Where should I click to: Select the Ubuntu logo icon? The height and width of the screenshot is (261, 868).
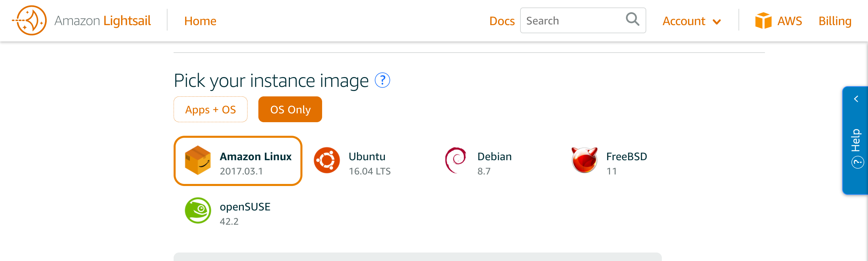[327, 160]
